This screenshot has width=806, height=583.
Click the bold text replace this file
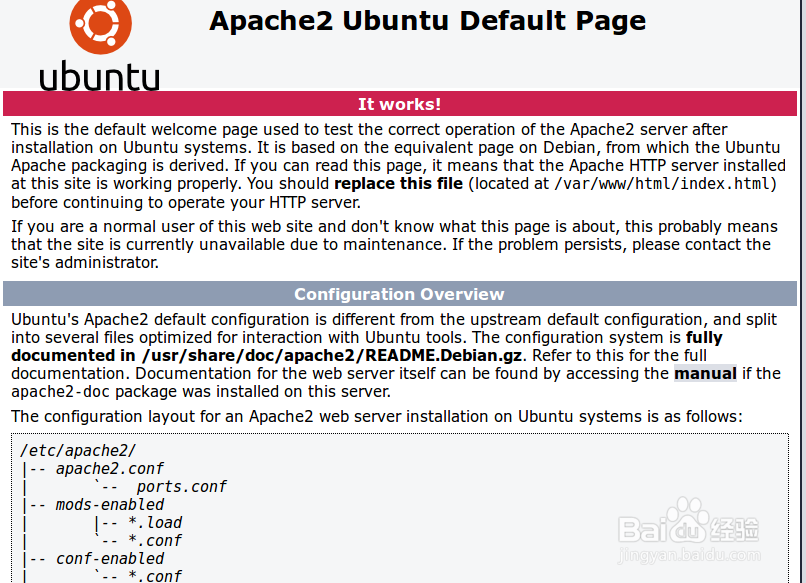click(x=398, y=184)
